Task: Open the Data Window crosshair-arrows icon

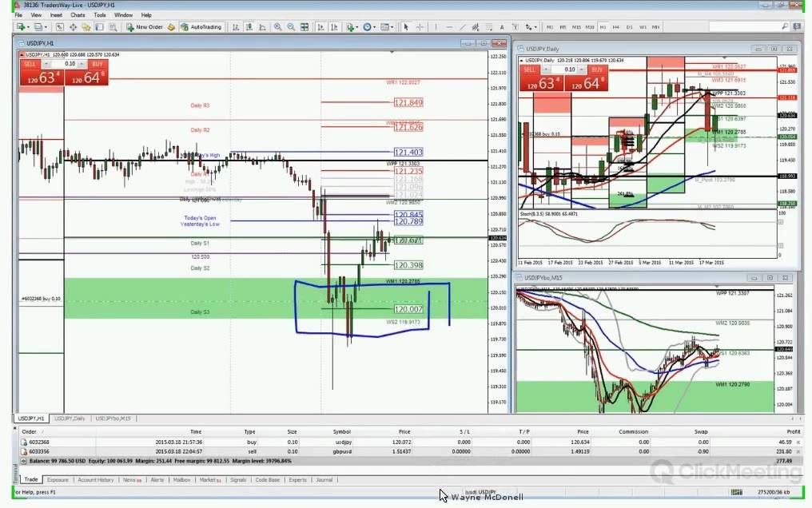Action: tap(73, 27)
